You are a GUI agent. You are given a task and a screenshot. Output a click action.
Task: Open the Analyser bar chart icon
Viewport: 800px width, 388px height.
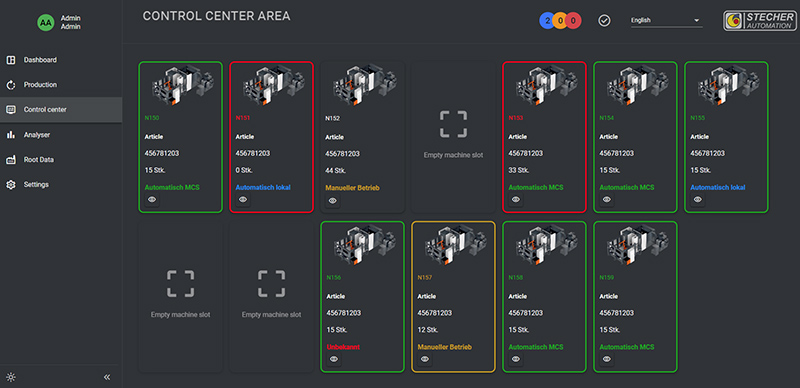11,135
